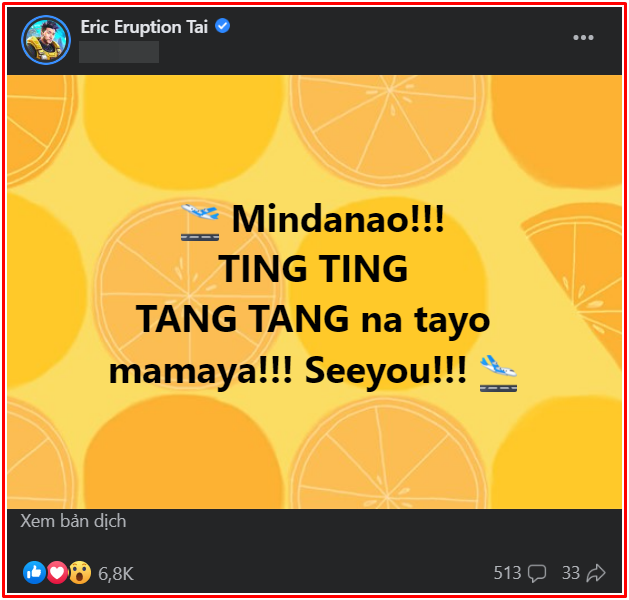Click the airplane emoji before Mindanao

coord(200,222)
